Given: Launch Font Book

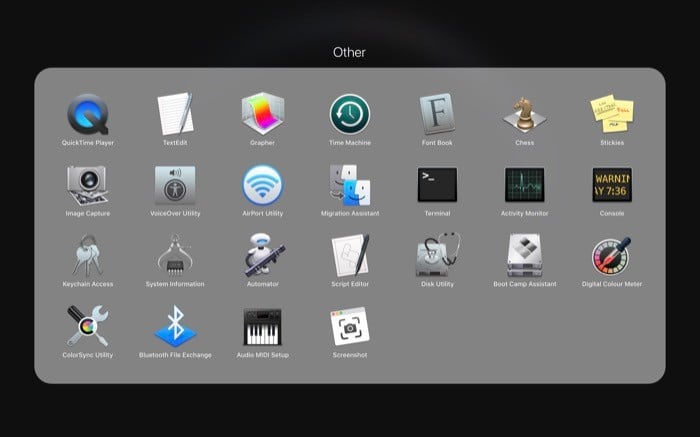Looking at the screenshot, I should [437, 114].
